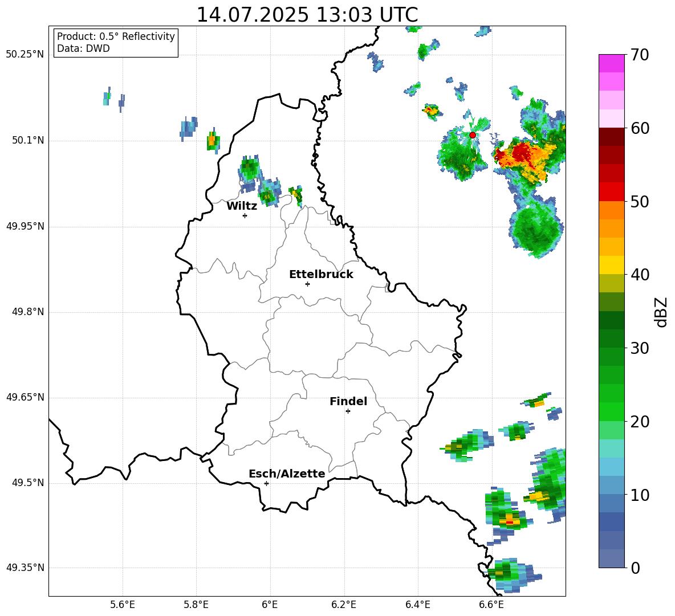
Task: Click the Ettelbruck station cross marker
Action: tap(307, 284)
